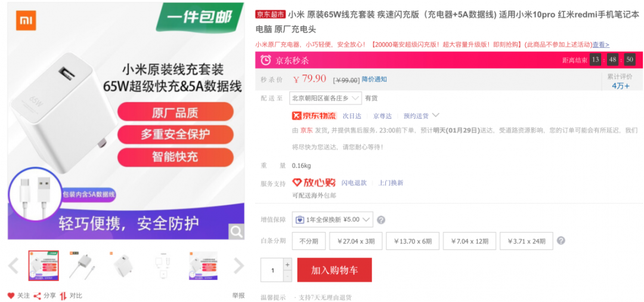Select the third charger-only thumbnail
Viewport: 644px width, 302px height.
[123, 266]
